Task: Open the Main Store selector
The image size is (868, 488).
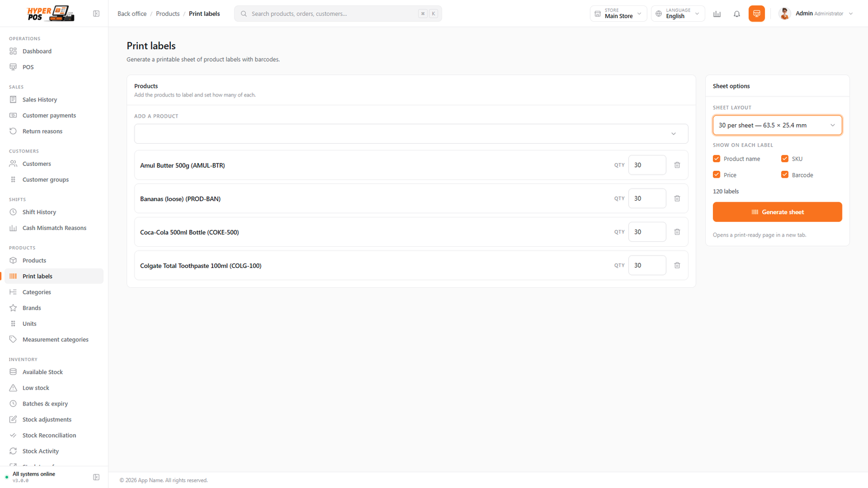Action: point(618,14)
